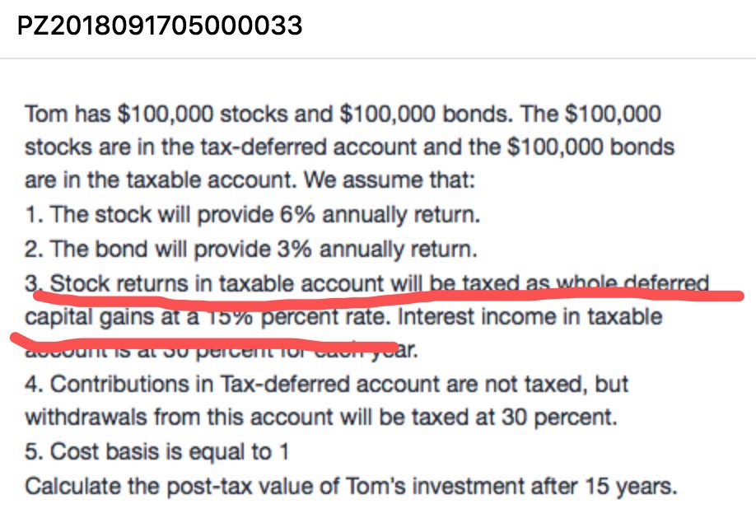Click the '6%' figure in assumption 1
Screen dimensions: 756x532
click(x=297, y=214)
